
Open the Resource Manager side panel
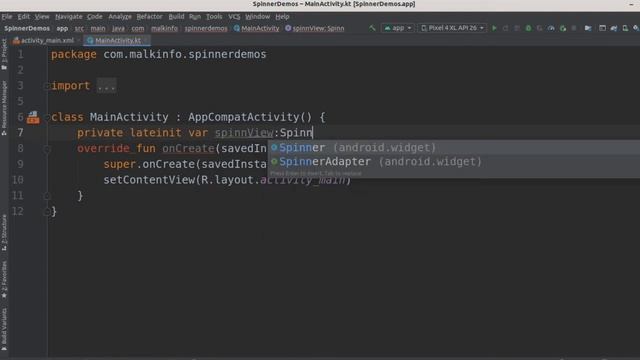pos(4,108)
